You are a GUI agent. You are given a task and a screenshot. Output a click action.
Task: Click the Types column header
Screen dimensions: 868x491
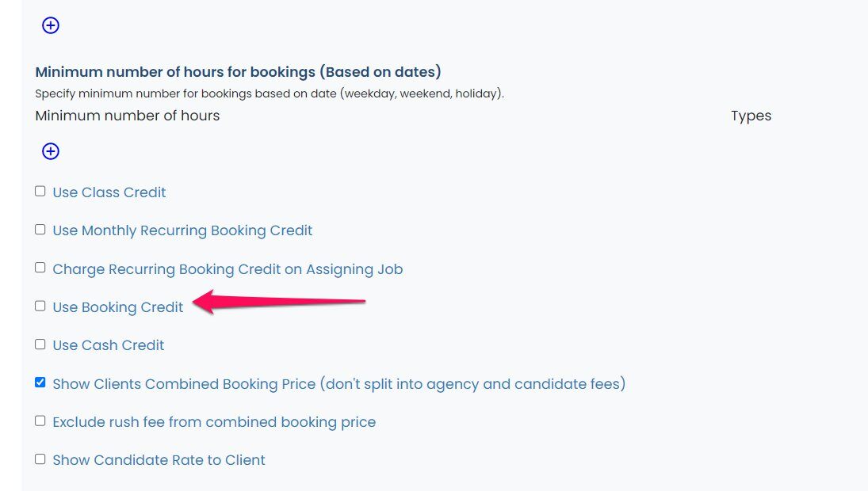point(751,116)
